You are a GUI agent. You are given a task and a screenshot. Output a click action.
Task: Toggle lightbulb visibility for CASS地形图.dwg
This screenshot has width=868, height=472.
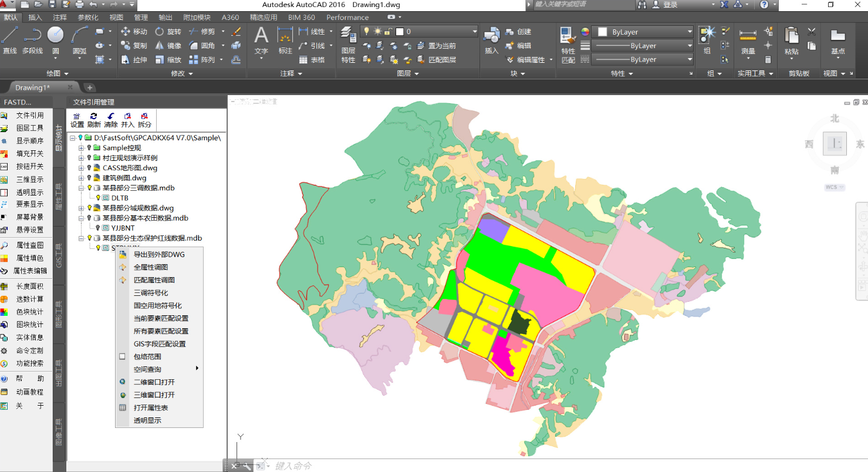click(89, 168)
